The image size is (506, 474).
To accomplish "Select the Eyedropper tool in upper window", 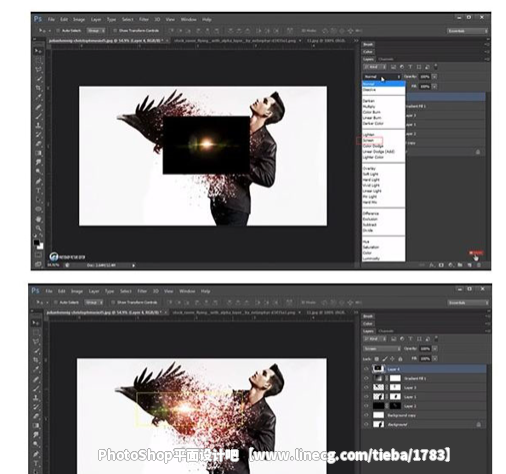I will tap(39, 97).
